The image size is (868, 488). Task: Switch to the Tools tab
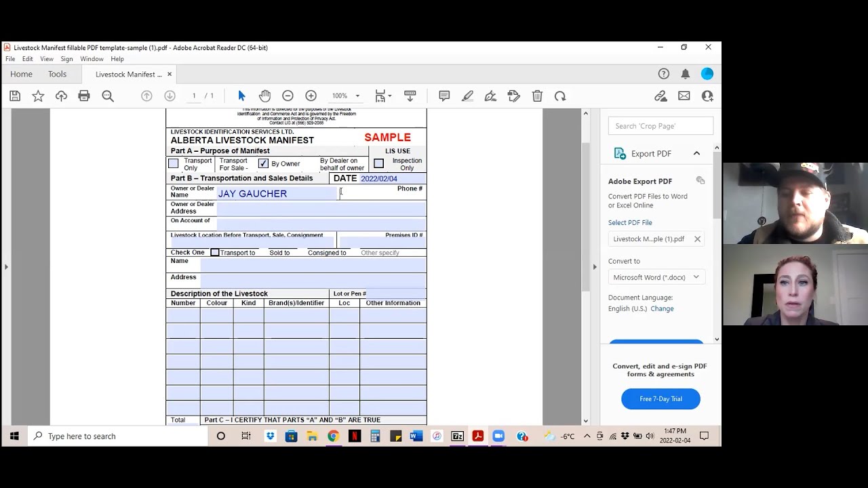click(x=57, y=74)
